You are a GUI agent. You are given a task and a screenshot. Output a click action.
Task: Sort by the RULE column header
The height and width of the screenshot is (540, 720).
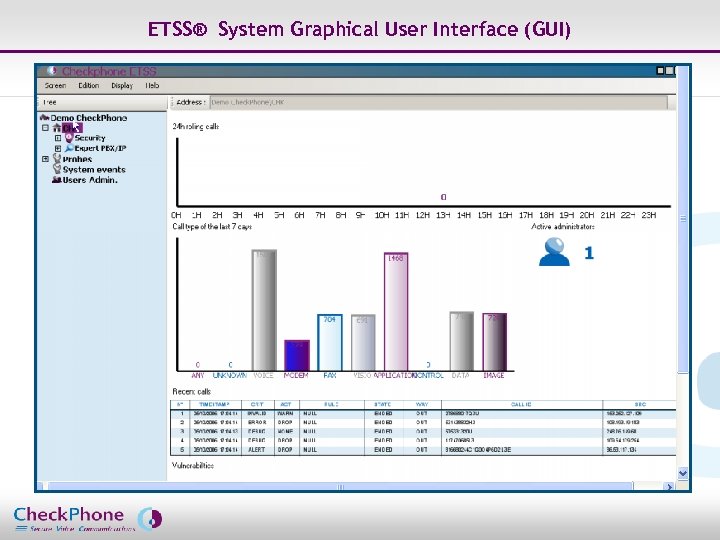point(332,405)
